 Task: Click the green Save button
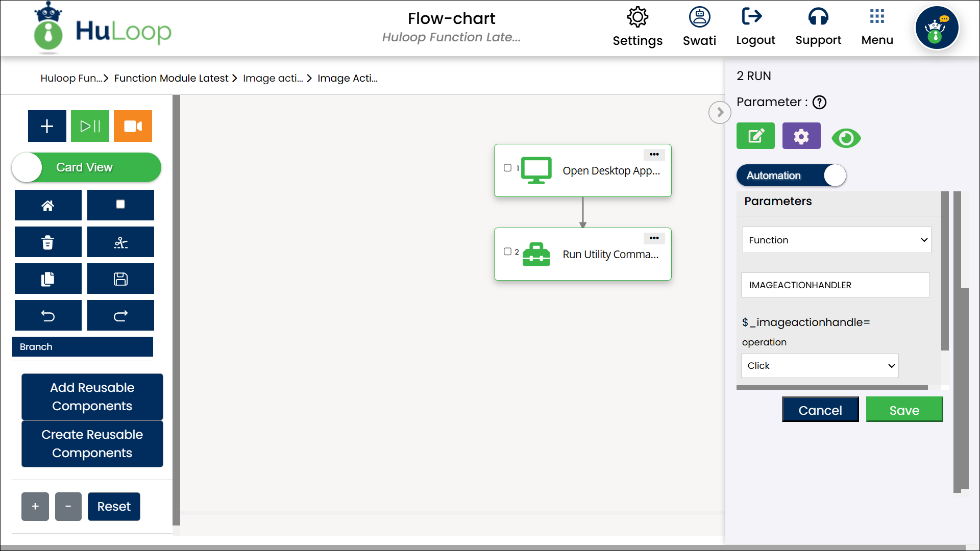(x=904, y=410)
